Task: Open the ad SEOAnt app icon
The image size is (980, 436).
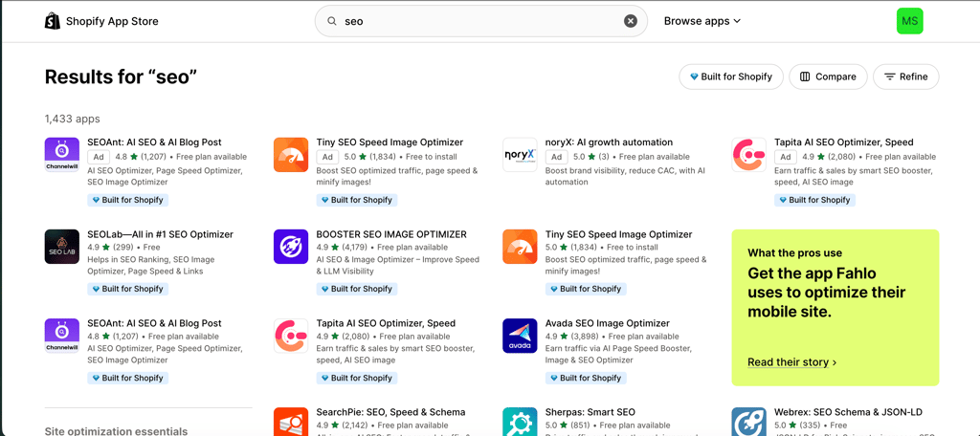Action: coord(62,155)
